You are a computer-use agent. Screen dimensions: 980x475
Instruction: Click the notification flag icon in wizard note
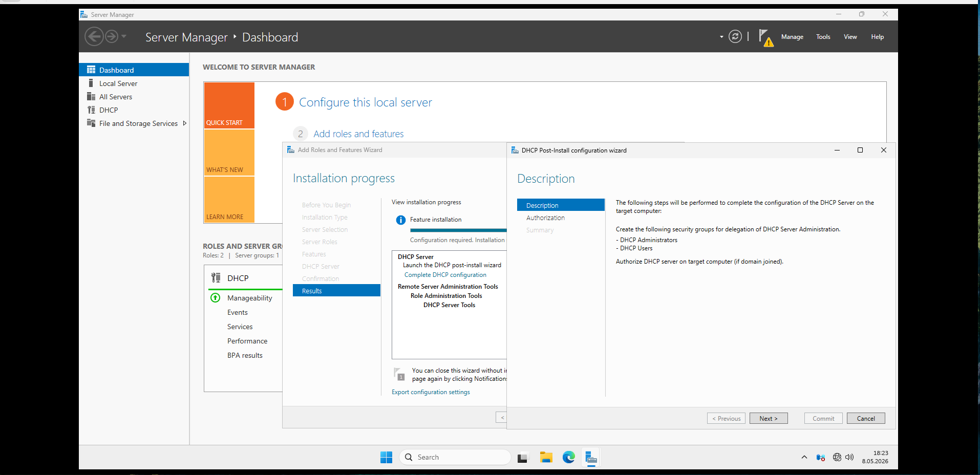coord(399,374)
